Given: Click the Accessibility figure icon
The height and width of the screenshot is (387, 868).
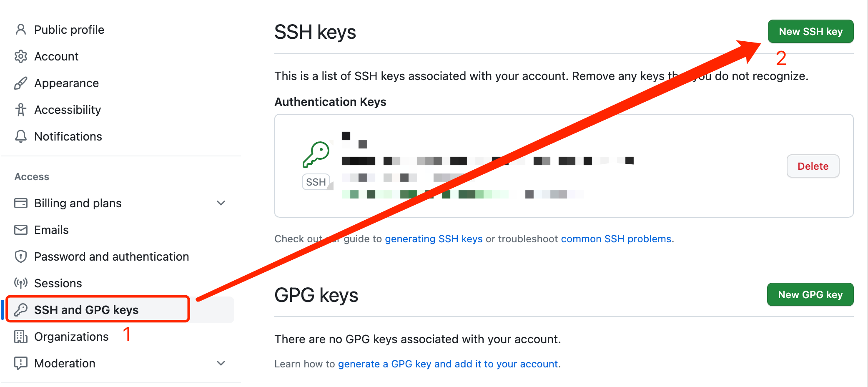Looking at the screenshot, I should tap(20, 110).
